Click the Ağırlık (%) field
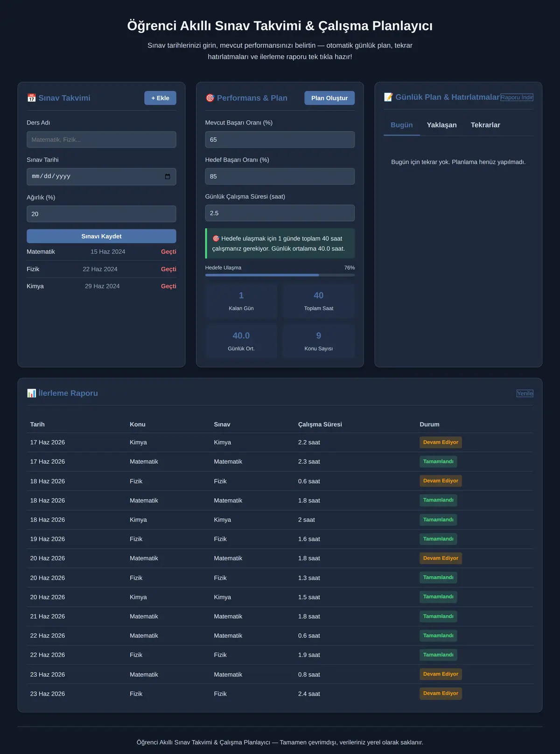560x754 pixels. (101, 214)
